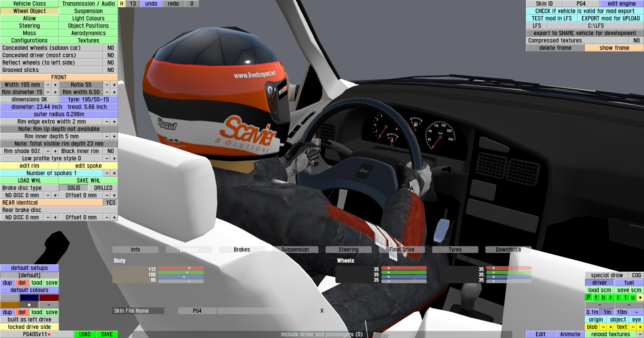Toggle the driver display button
The image size is (644, 338).
pos(600,283)
